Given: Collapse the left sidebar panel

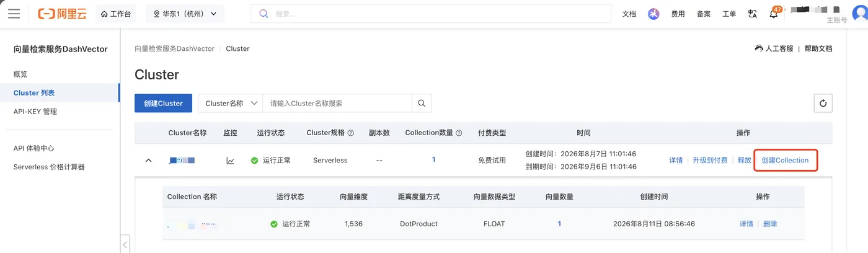Looking at the screenshot, I should [125, 244].
